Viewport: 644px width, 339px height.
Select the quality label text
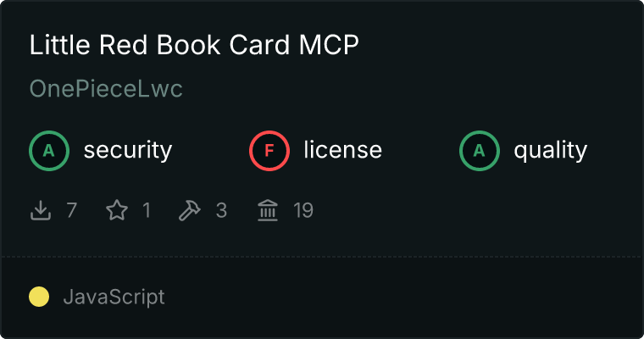(551, 150)
